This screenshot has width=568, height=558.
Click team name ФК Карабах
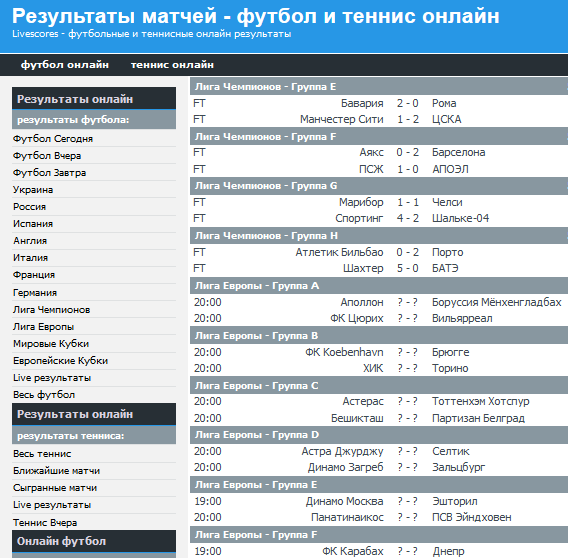click(353, 551)
